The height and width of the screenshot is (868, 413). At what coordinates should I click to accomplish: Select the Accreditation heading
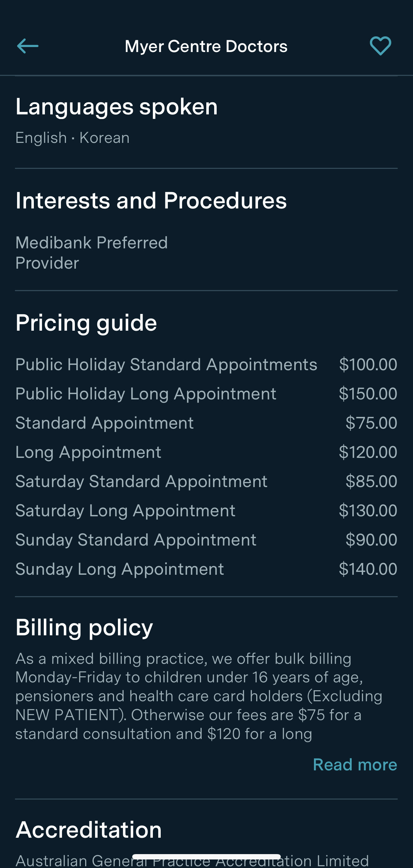pos(89,830)
